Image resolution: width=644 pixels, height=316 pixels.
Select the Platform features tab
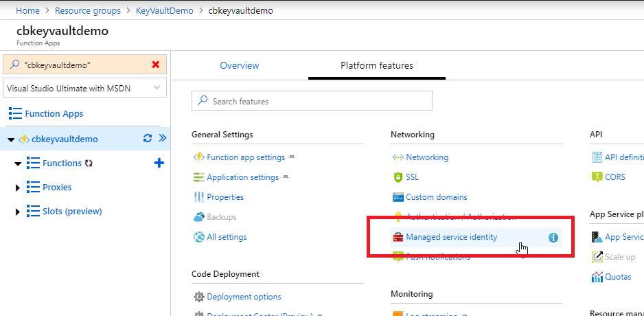[377, 65]
